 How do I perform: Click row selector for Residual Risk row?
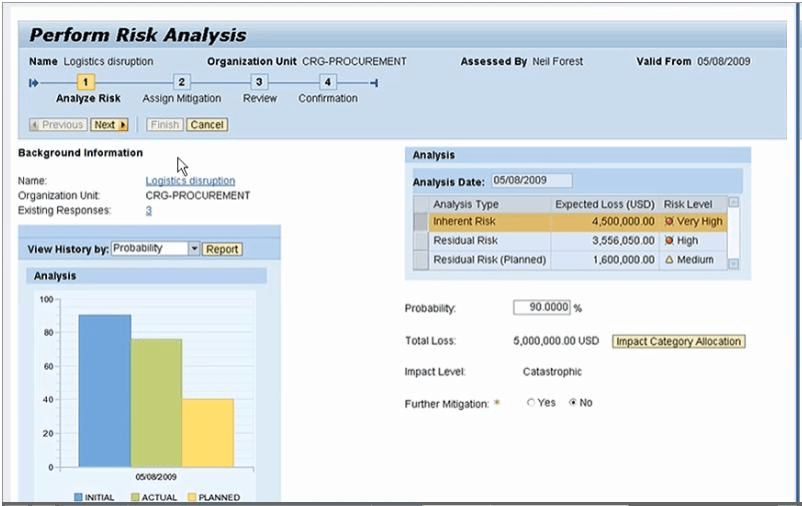click(x=421, y=241)
